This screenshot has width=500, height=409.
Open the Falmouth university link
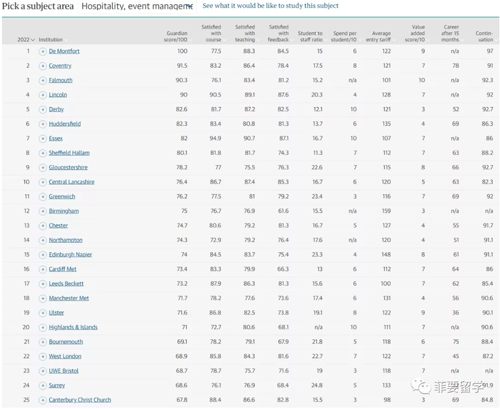[60, 80]
